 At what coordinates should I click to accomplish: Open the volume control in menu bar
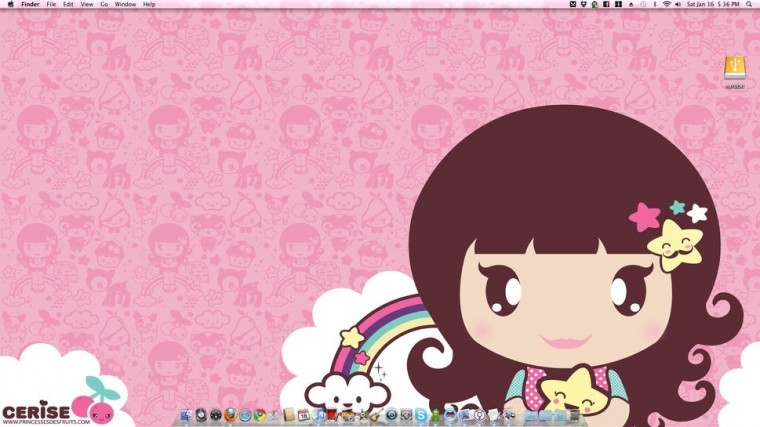click(x=678, y=4)
